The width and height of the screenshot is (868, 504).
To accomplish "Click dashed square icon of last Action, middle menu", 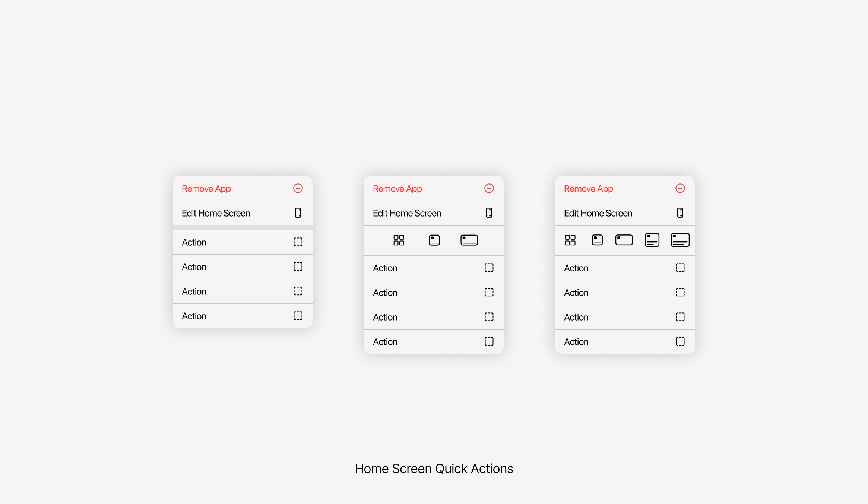I will point(489,341).
